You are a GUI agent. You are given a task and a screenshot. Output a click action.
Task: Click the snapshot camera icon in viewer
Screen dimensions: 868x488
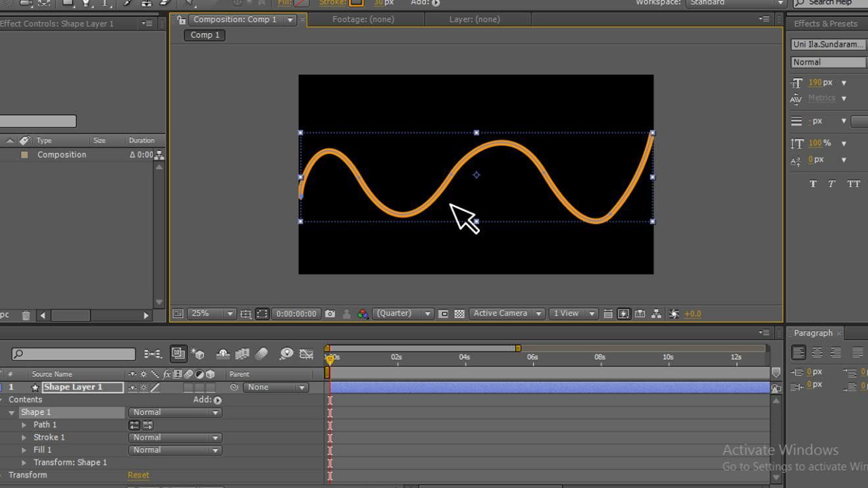click(330, 314)
